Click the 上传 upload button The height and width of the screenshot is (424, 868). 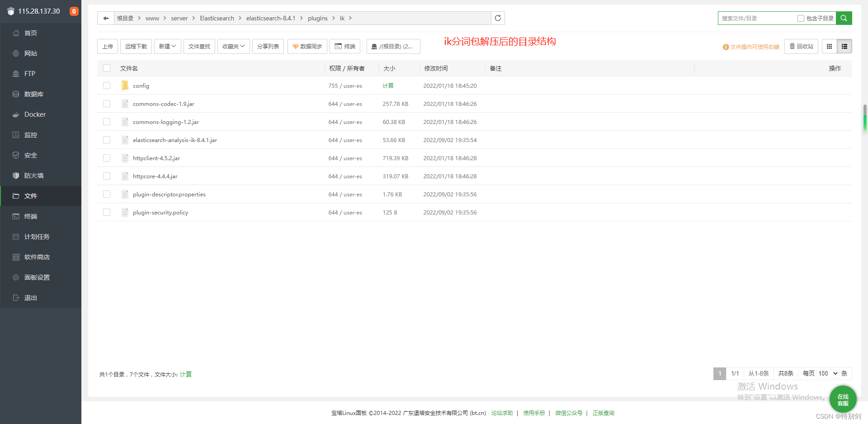(x=108, y=46)
